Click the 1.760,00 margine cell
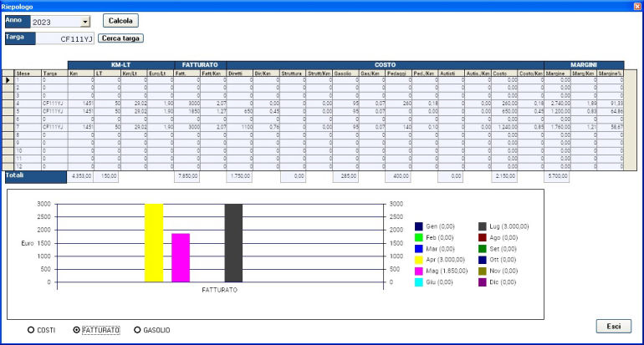The width and height of the screenshot is (644, 345). 557,127
